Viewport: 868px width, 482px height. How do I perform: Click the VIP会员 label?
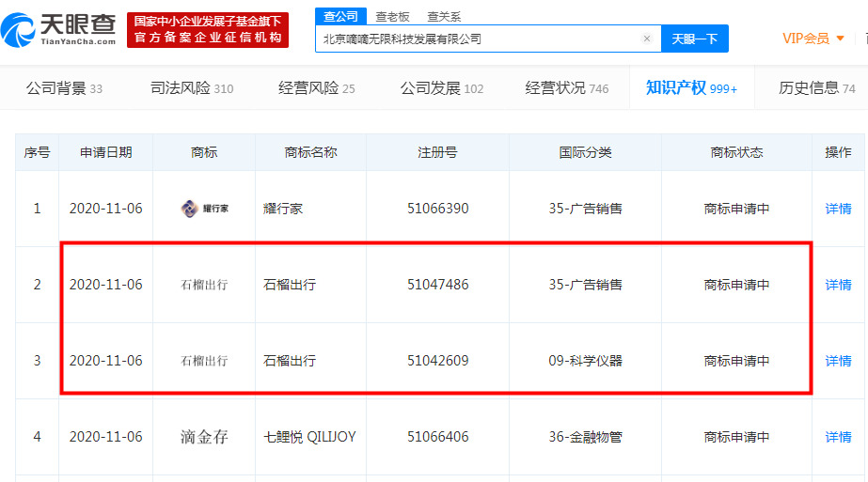pos(805,39)
